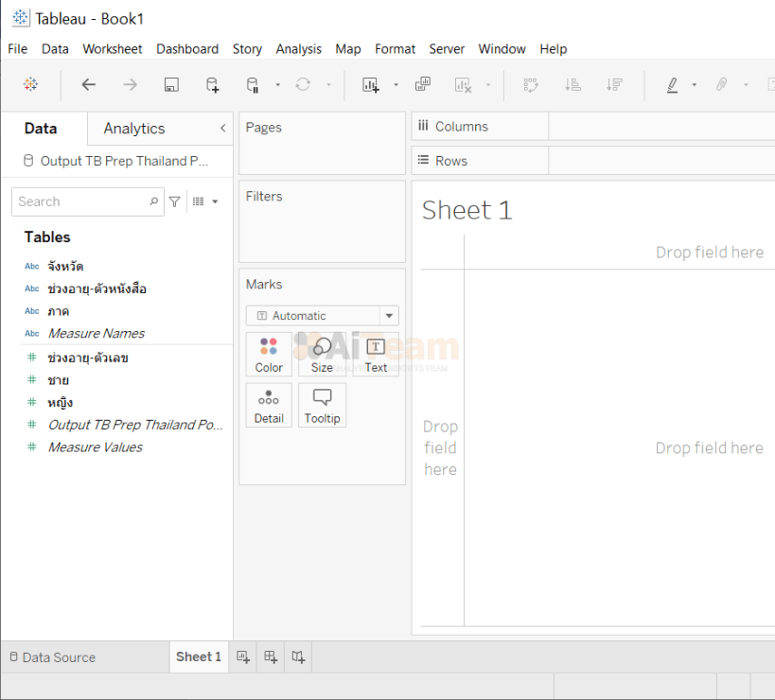Click the Redo forward arrow

130,84
